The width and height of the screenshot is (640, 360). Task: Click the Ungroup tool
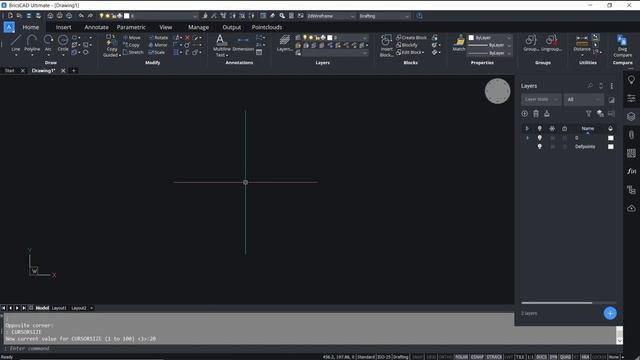pos(551,43)
